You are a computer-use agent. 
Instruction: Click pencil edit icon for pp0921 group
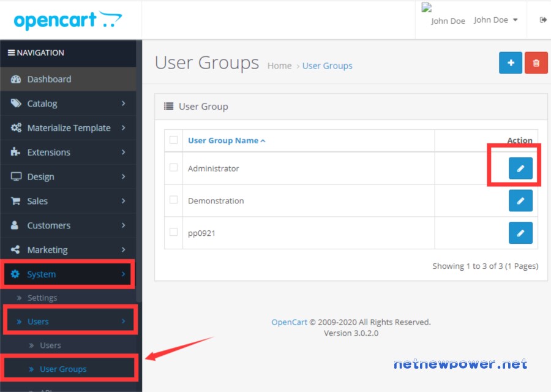click(520, 233)
